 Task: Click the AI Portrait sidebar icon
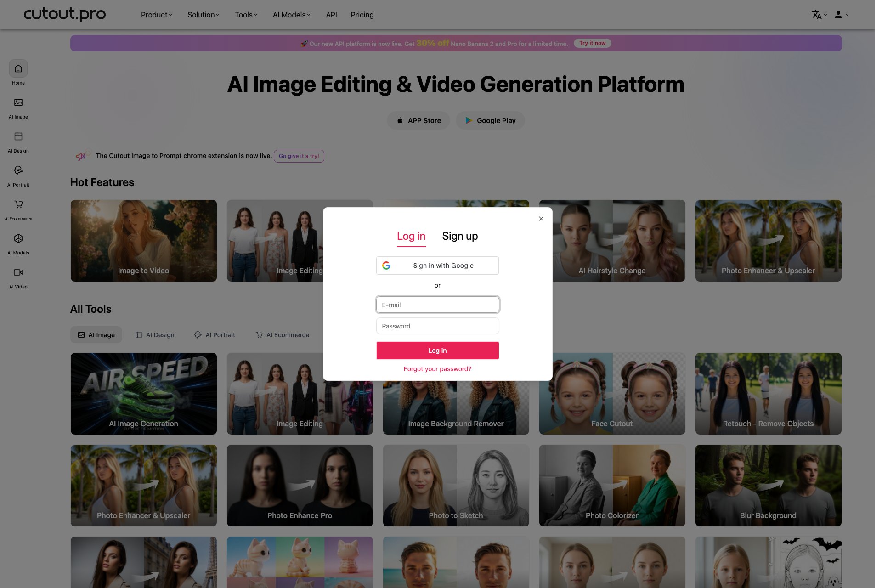pos(18,171)
